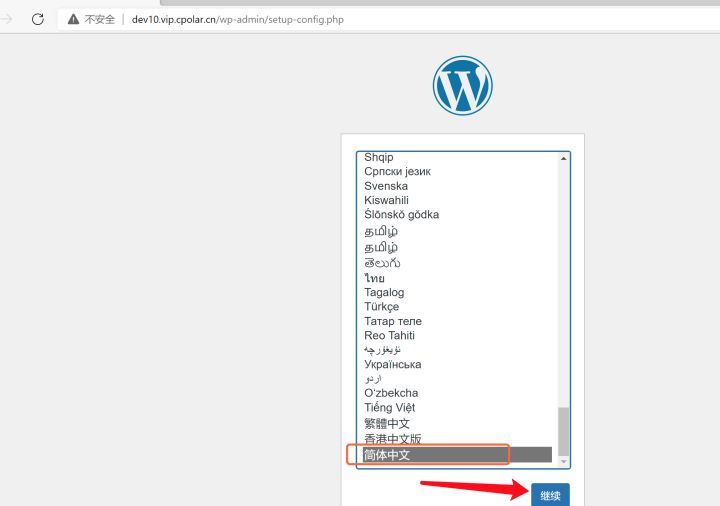Select Српски језик language option
The height and width of the screenshot is (506, 720).
click(x=458, y=172)
